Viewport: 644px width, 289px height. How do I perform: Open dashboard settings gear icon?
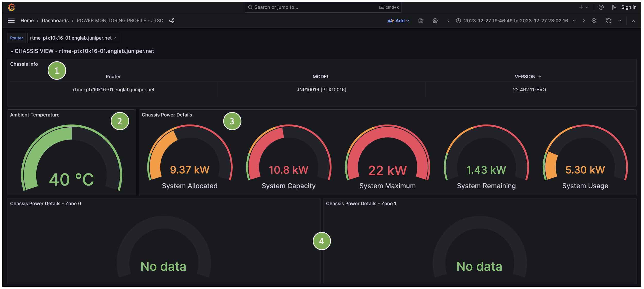click(x=435, y=21)
